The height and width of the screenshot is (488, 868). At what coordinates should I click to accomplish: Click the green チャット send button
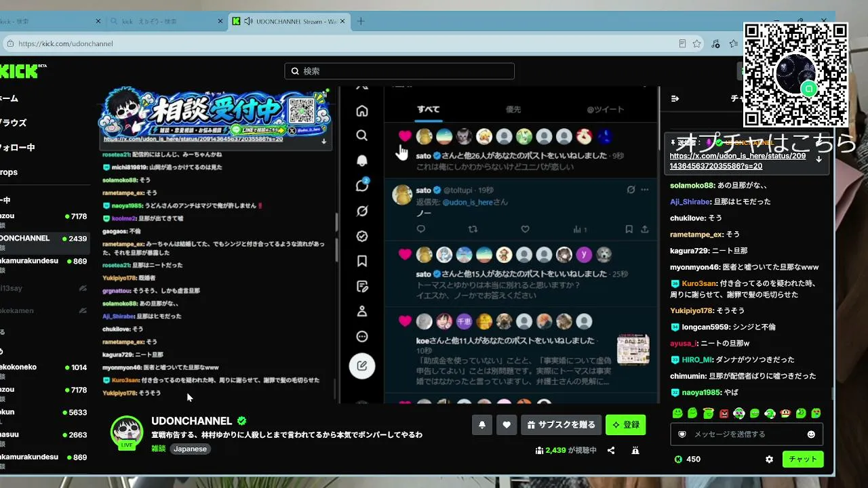click(803, 459)
